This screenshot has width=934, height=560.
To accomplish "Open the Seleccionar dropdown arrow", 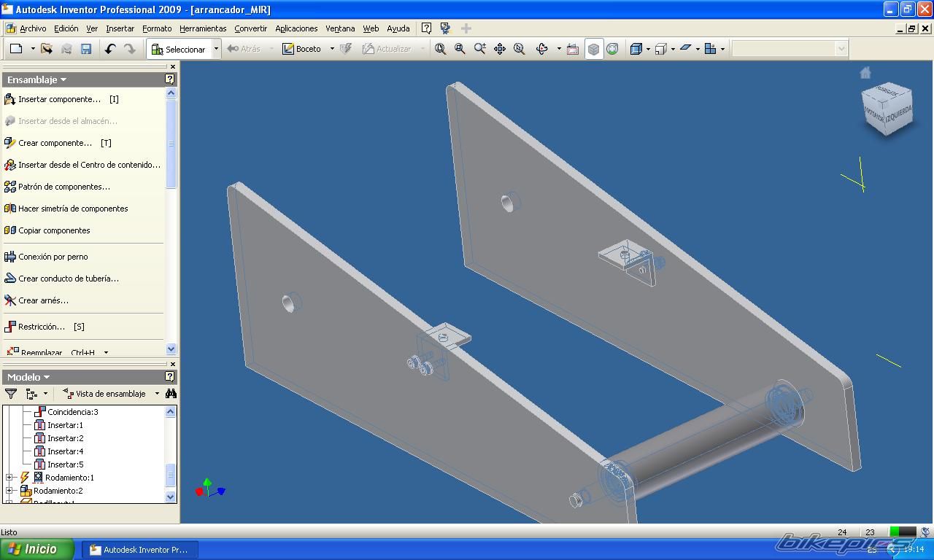I will (x=216, y=49).
